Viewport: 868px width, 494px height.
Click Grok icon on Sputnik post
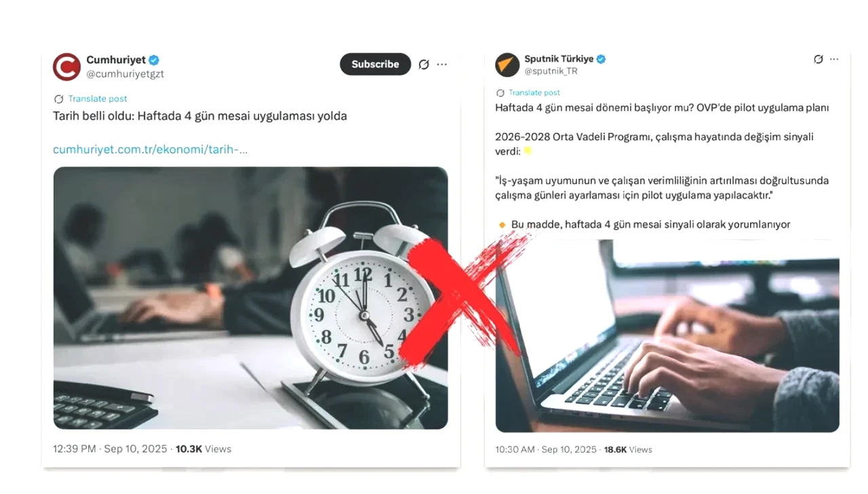point(818,60)
